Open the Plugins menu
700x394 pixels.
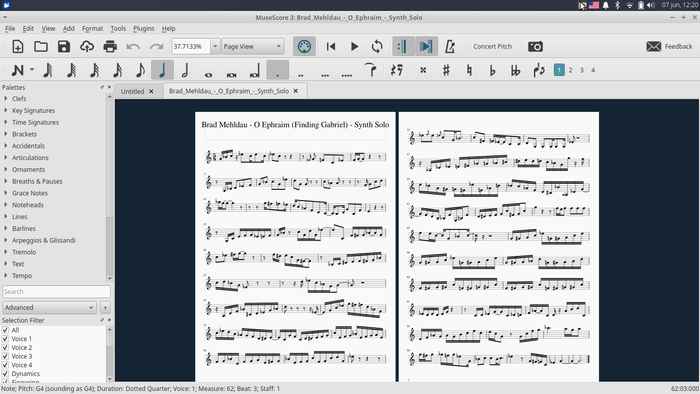coord(144,29)
